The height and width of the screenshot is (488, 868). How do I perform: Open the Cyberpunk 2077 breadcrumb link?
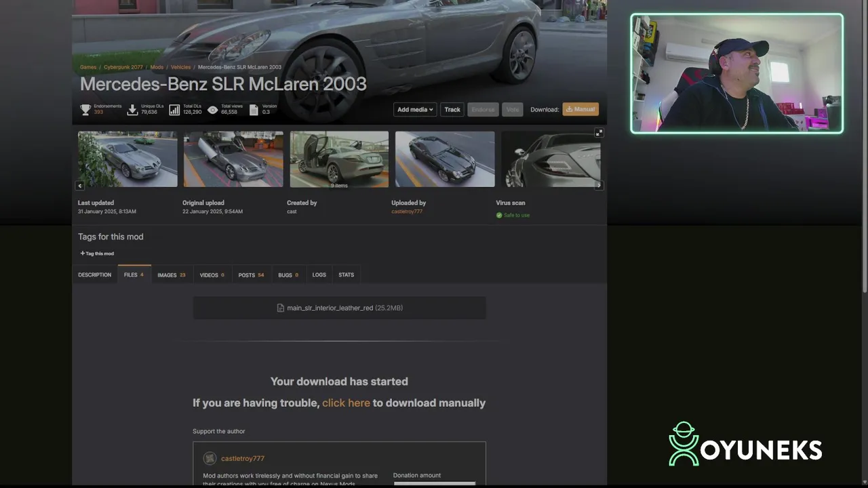tap(123, 67)
